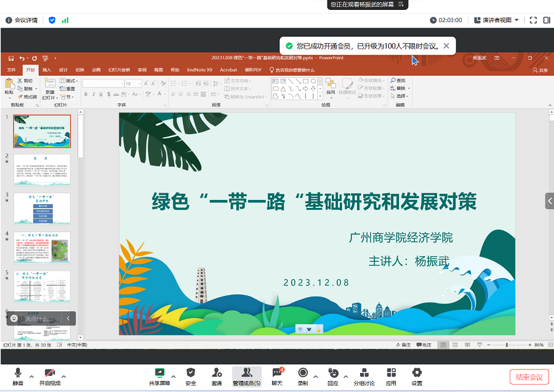Start recording via the record icon
Image resolution: width=554 pixels, height=392 pixels.
coord(302,372)
